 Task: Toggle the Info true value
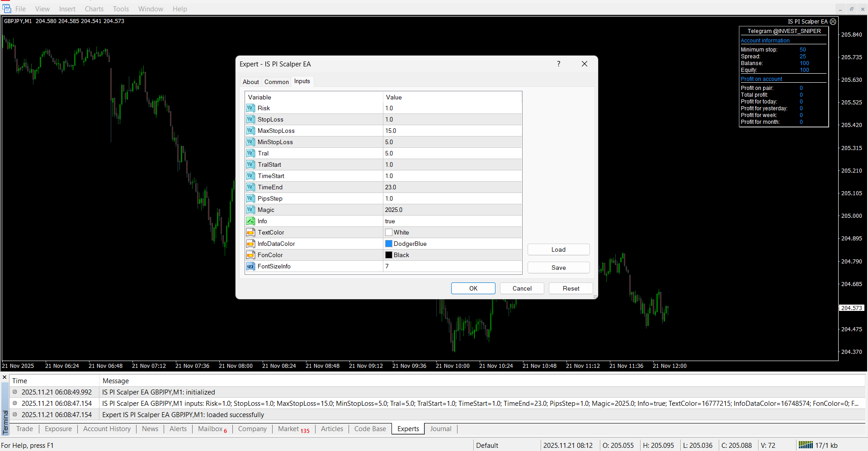(x=390, y=221)
